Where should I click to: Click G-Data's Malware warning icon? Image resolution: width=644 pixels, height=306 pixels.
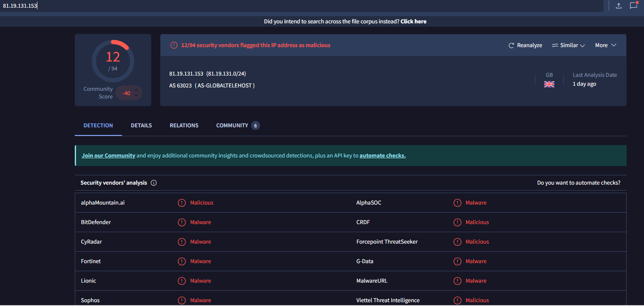tap(458, 261)
